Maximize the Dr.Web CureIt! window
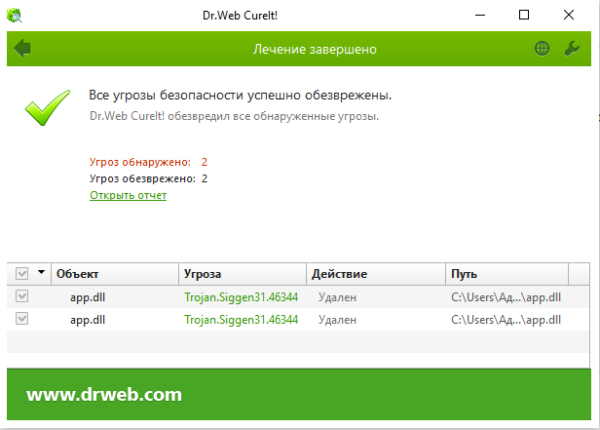 [x=524, y=15]
